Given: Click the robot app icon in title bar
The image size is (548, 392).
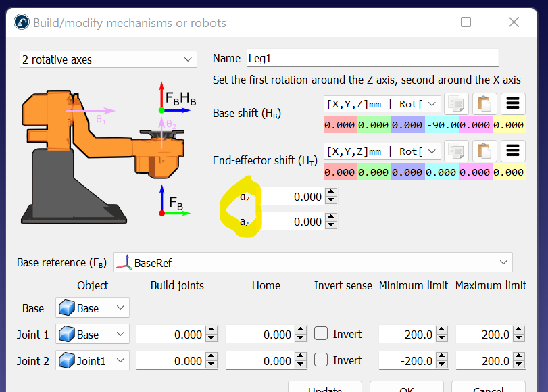Looking at the screenshot, I should 22,22.
